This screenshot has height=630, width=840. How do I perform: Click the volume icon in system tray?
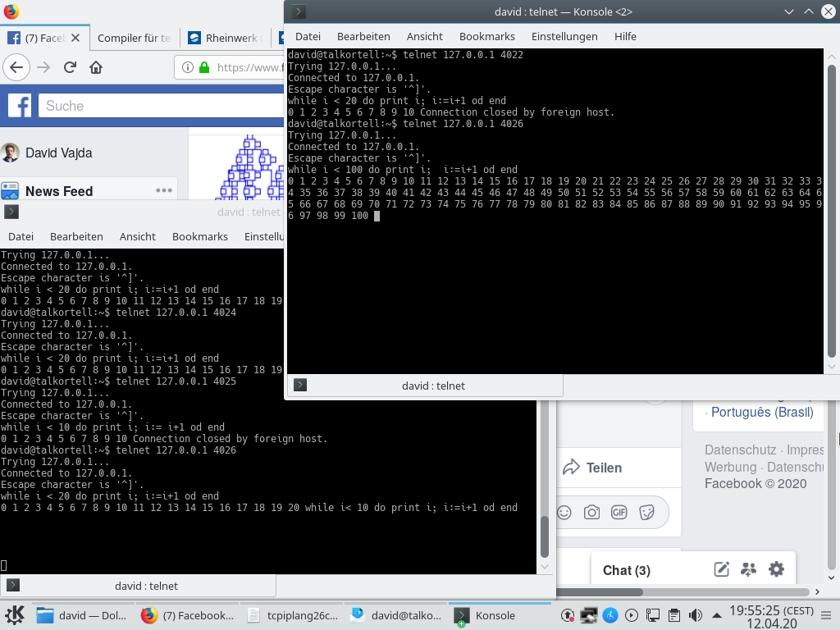[x=695, y=615]
